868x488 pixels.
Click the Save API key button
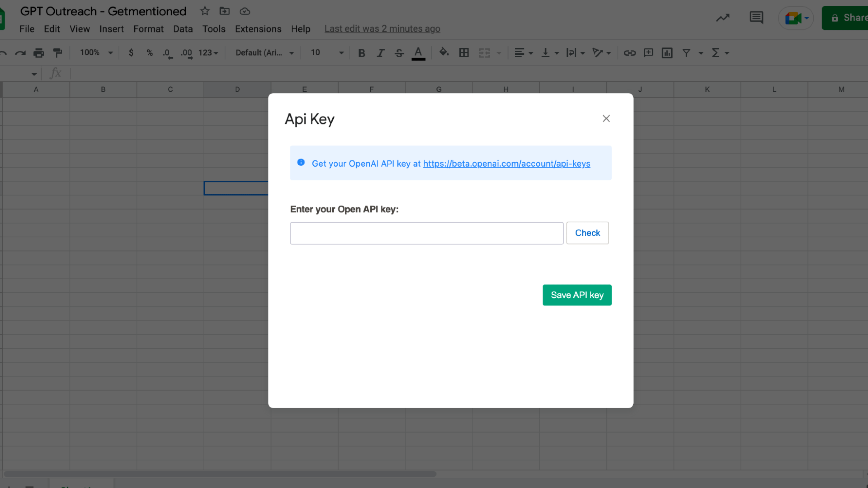tap(577, 295)
